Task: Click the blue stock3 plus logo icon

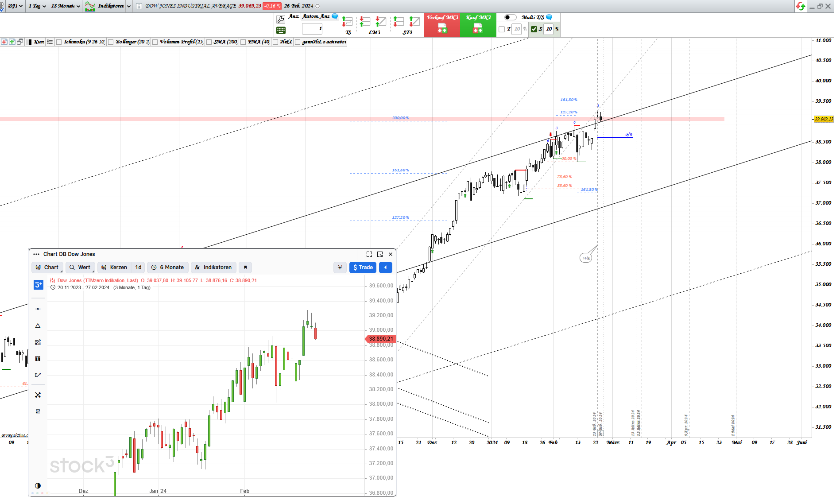Action: click(39, 285)
